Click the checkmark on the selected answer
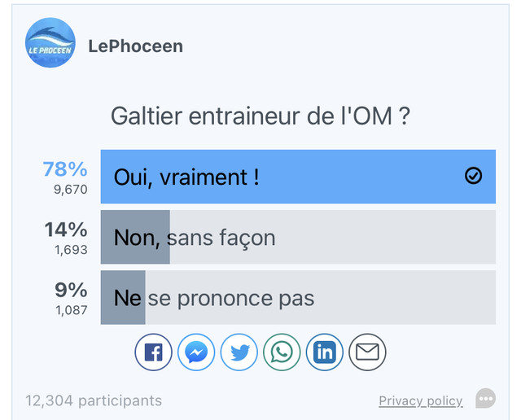Image resolution: width=521 pixels, height=420 pixels. click(x=473, y=176)
